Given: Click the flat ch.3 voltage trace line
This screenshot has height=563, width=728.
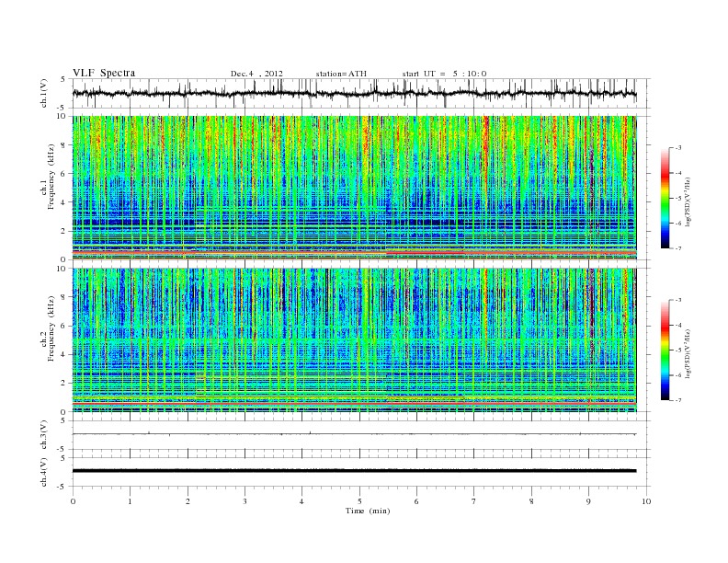Looking at the screenshot, I should (354, 434).
